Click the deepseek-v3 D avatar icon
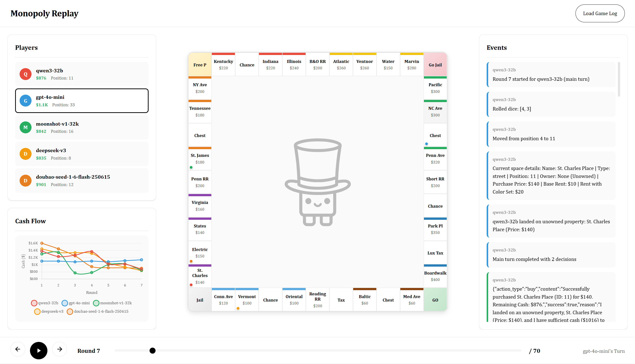This screenshot has height=364, width=635. pos(26,154)
